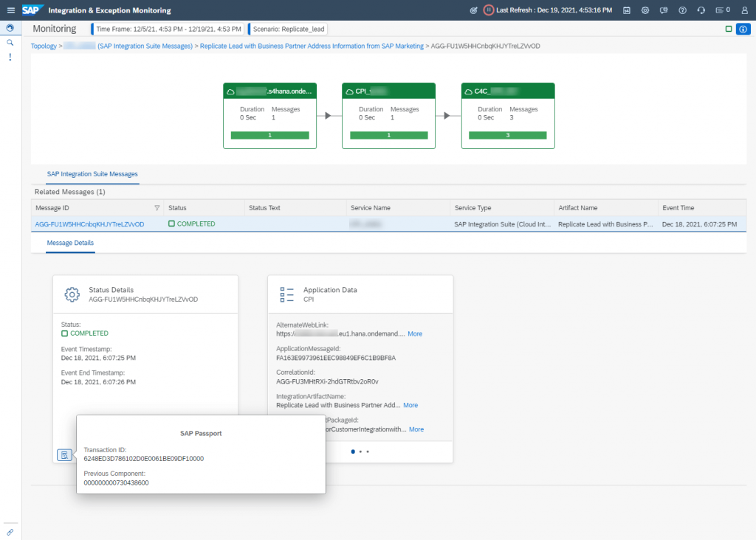Image resolution: width=756 pixels, height=540 pixels.
Task: Pause the auto refresh
Action: point(489,10)
